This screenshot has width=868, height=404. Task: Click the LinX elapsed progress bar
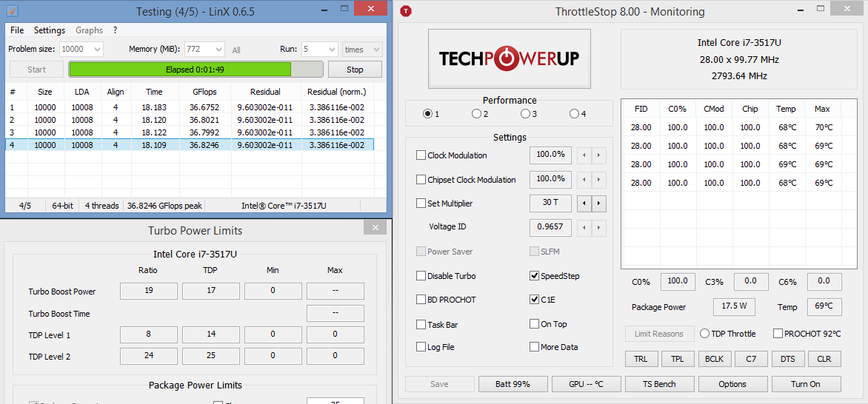196,70
